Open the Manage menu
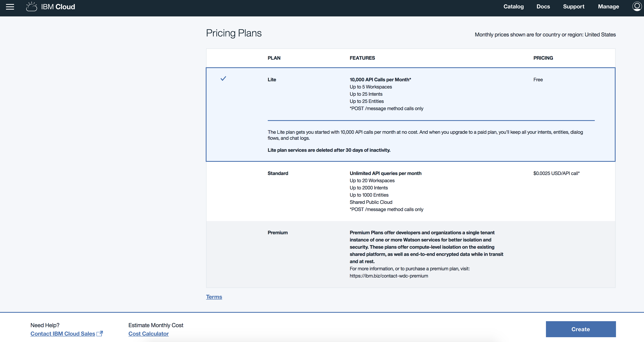 click(608, 7)
